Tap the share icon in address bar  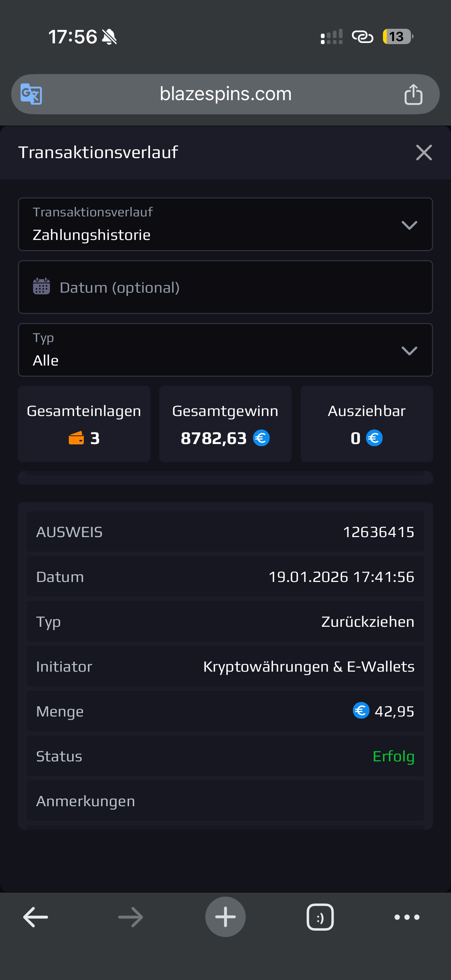point(413,94)
